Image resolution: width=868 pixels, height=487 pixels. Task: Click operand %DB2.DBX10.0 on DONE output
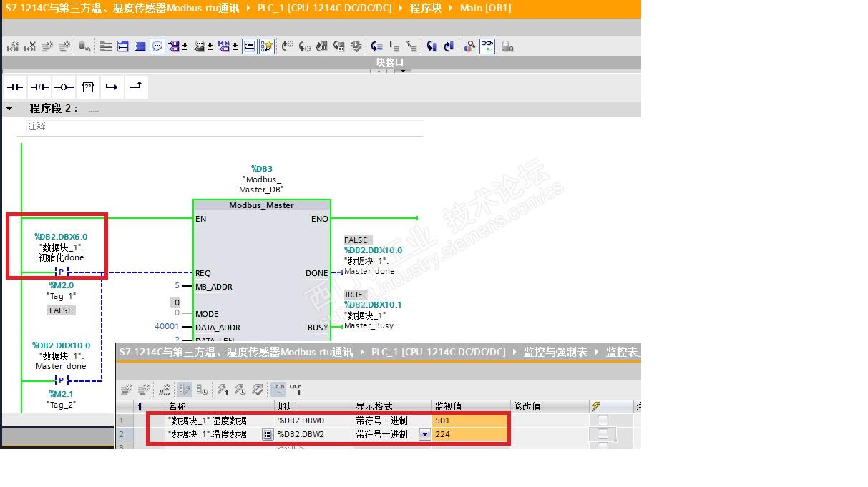(x=373, y=260)
